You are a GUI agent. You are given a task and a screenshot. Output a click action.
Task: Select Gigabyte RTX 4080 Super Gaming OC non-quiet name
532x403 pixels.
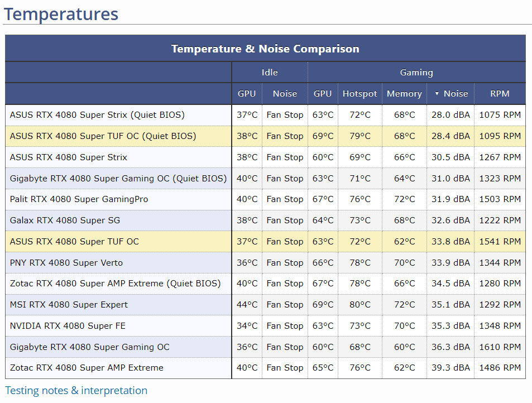(x=89, y=347)
